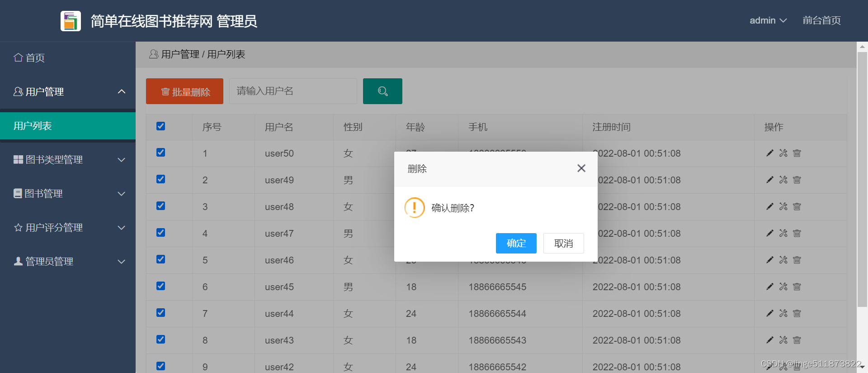Screen dimensions: 868x373
Task: Click the pencil icon in user48 row
Action: [770, 206]
